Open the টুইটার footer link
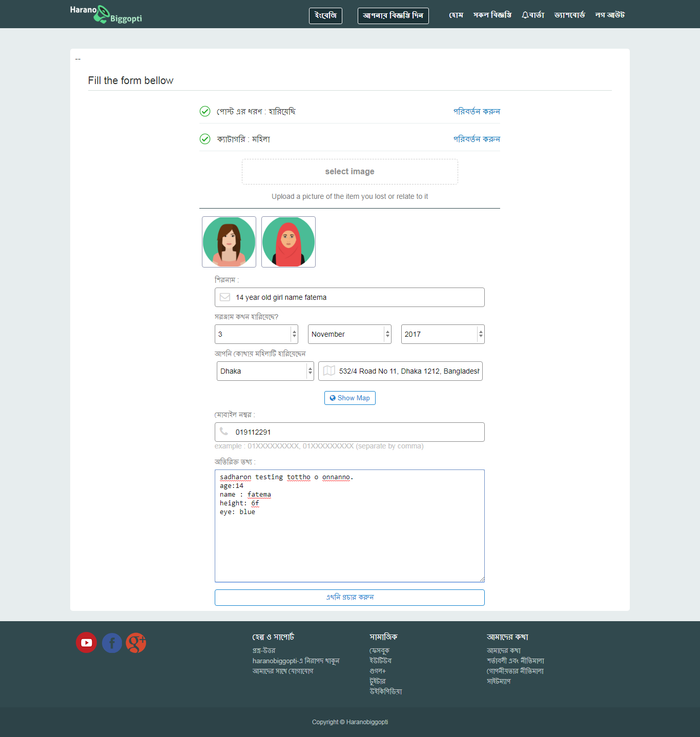Viewport: 700px width, 737px height. point(378,681)
